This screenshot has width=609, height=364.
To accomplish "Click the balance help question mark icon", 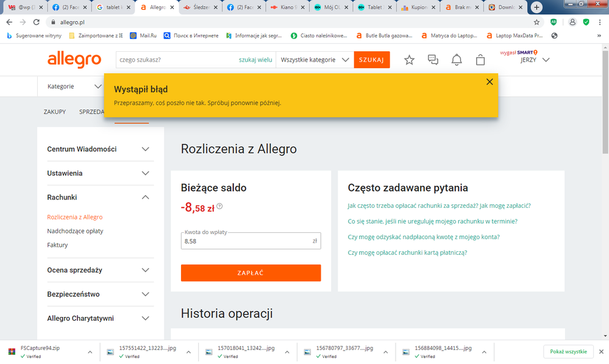I will (x=219, y=206).
